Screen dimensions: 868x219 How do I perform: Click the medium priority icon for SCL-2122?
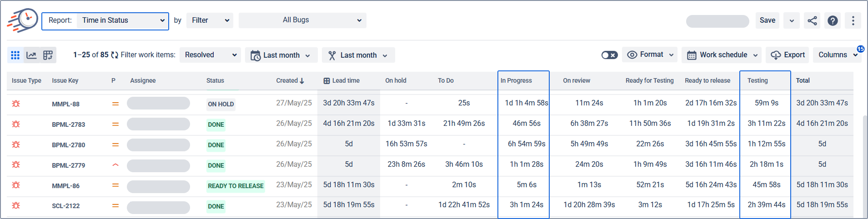coord(115,206)
